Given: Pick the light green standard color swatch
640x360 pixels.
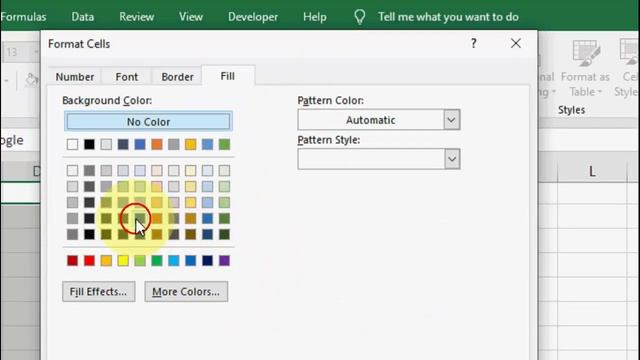Looking at the screenshot, I should (140, 260).
